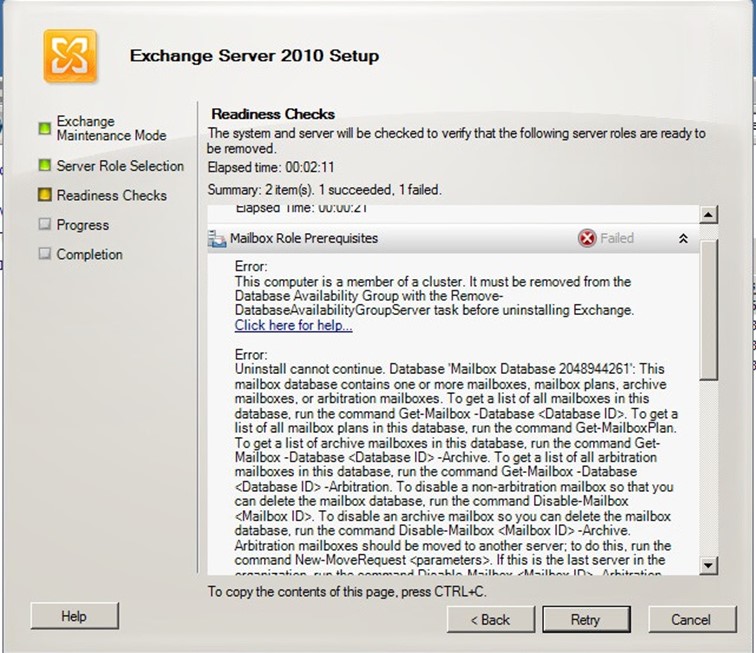756x653 pixels.
Task: Click the scrollbar up arrow
Action: (708, 214)
